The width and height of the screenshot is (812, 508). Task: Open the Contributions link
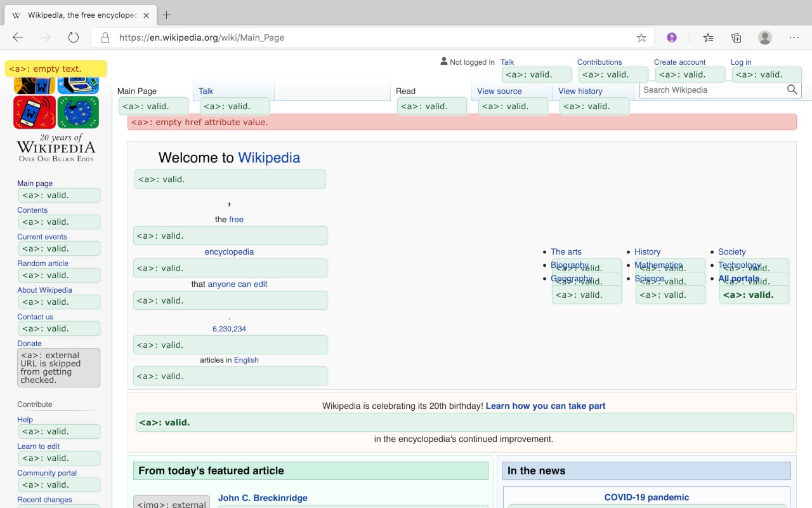click(x=599, y=62)
